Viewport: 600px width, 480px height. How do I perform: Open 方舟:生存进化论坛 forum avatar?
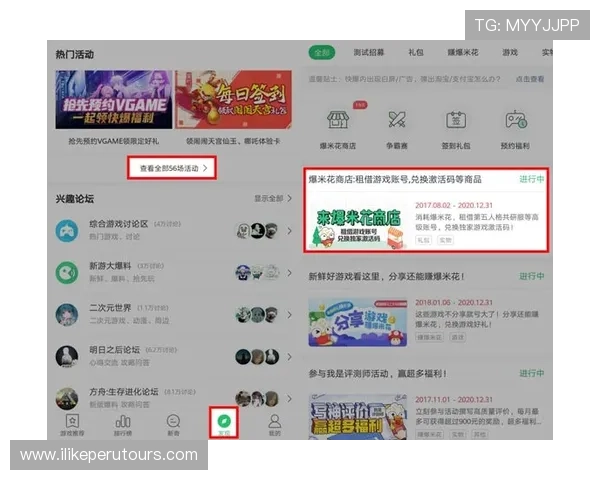point(67,398)
